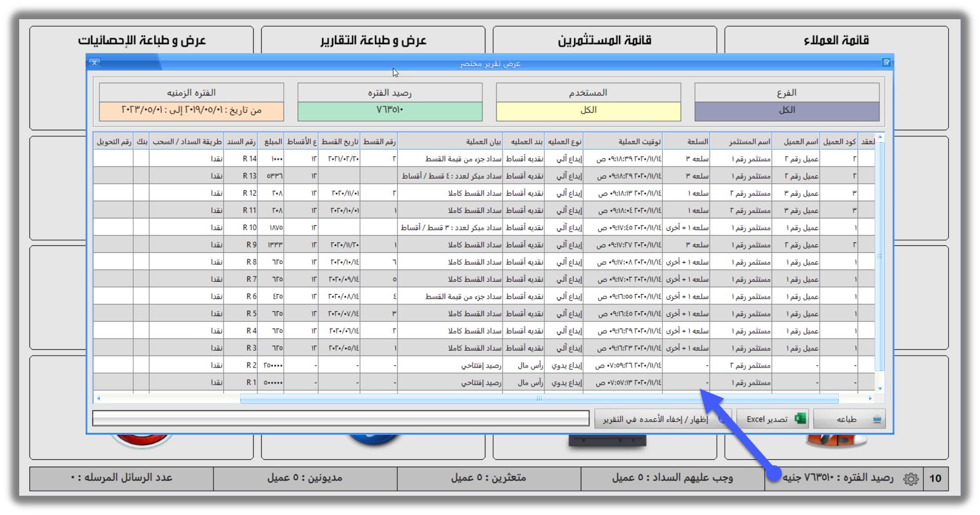
Task: Click the Excel export icon
Action: pyautogui.click(x=800, y=419)
